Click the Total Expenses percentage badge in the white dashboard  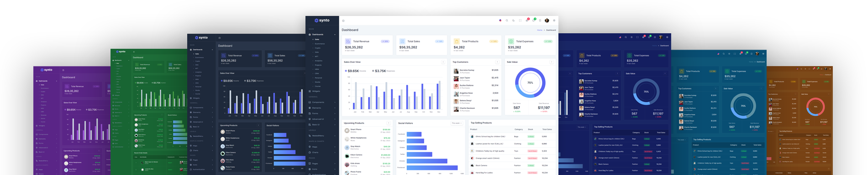548,41
